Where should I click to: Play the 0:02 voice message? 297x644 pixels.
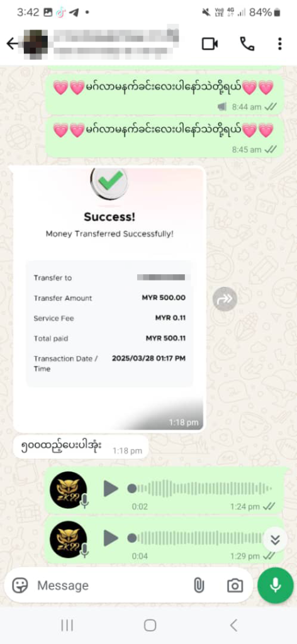(111, 488)
